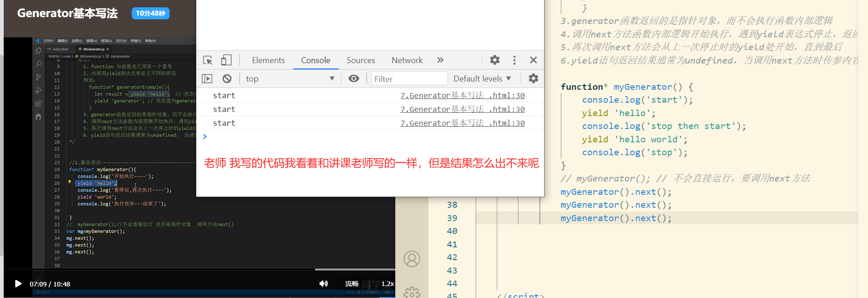Open console settings gear next to Default levels
Screen dimensions: 868x298
533,79
